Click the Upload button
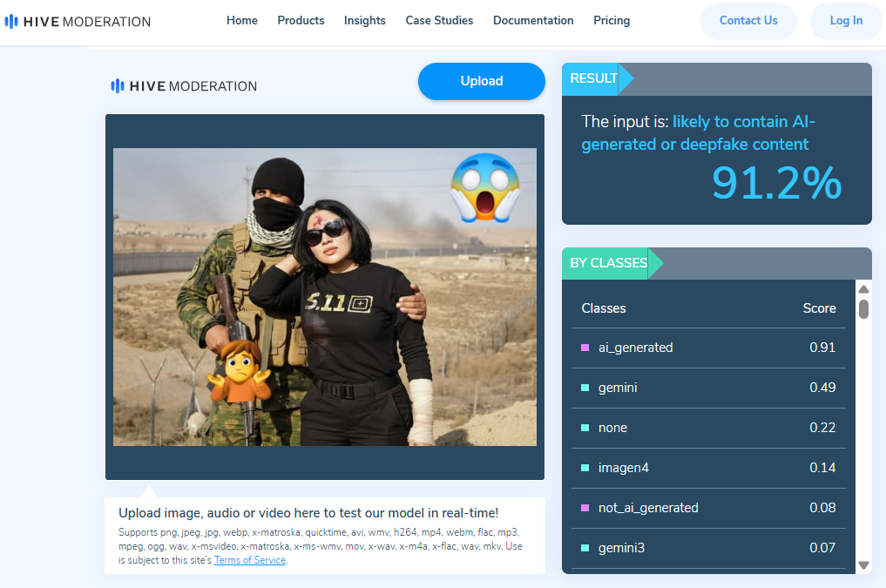This screenshot has height=588, width=886. [481, 81]
